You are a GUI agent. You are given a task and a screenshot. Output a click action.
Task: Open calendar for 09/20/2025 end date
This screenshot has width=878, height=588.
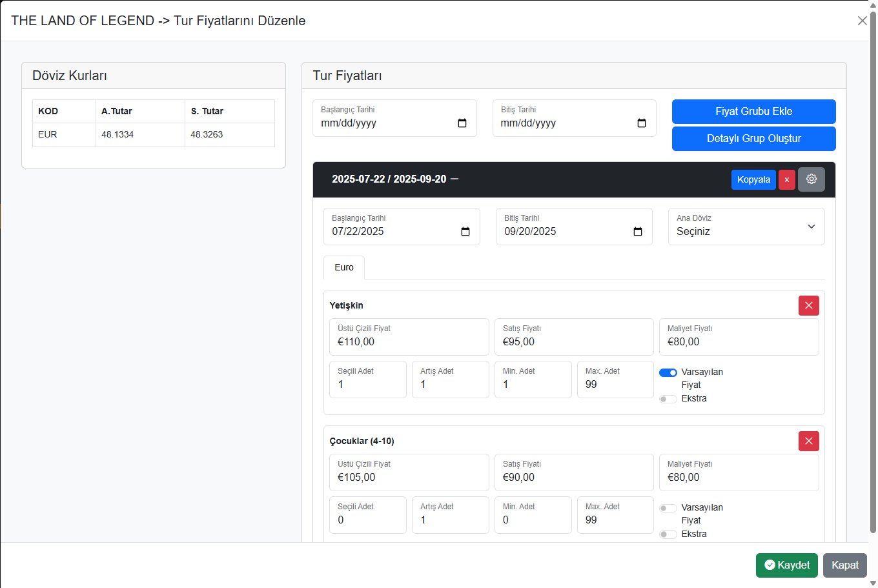(x=637, y=232)
